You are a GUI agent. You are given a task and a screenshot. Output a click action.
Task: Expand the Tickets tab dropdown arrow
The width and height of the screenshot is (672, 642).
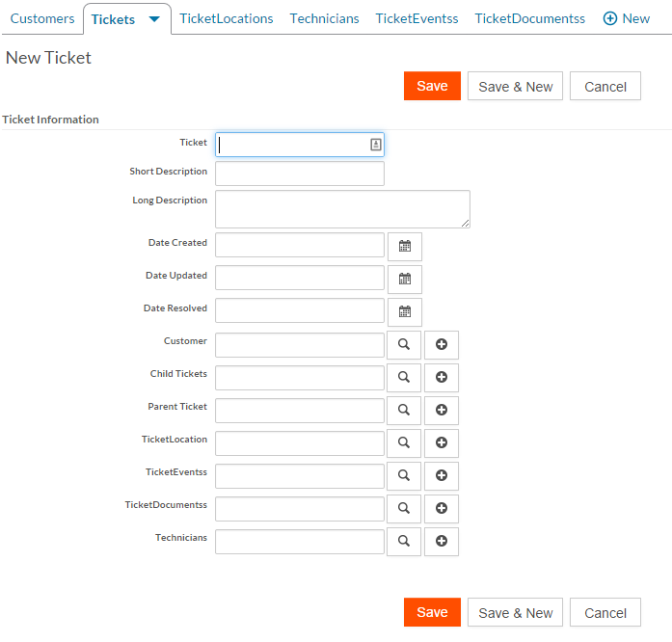(x=154, y=19)
